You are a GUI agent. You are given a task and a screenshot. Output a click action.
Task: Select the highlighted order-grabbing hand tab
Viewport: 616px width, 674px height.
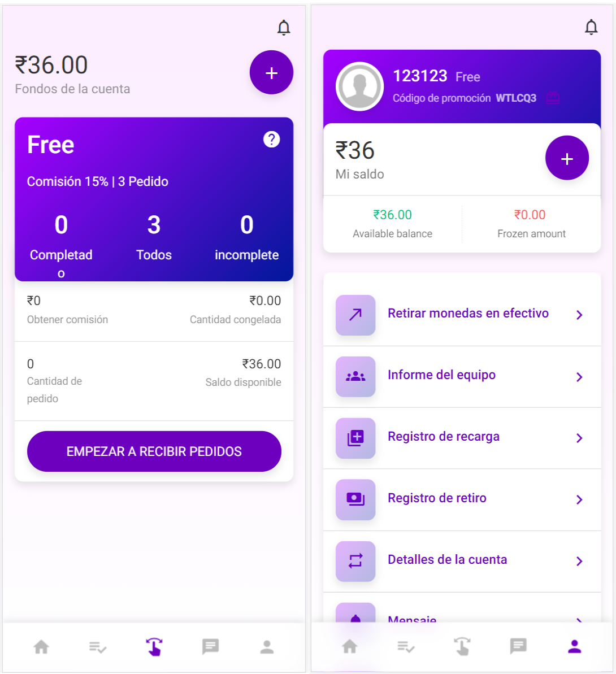click(154, 646)
